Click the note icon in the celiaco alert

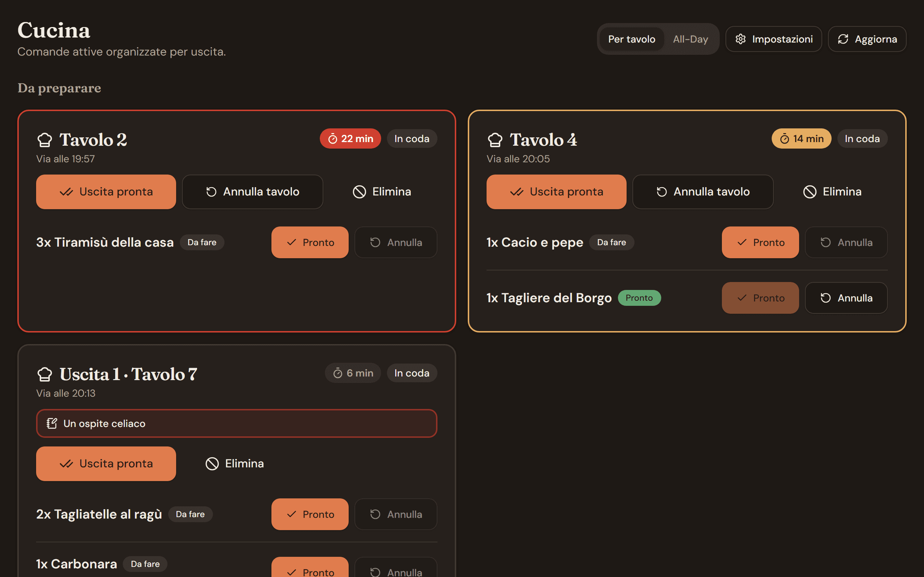(x=52, y=423)
